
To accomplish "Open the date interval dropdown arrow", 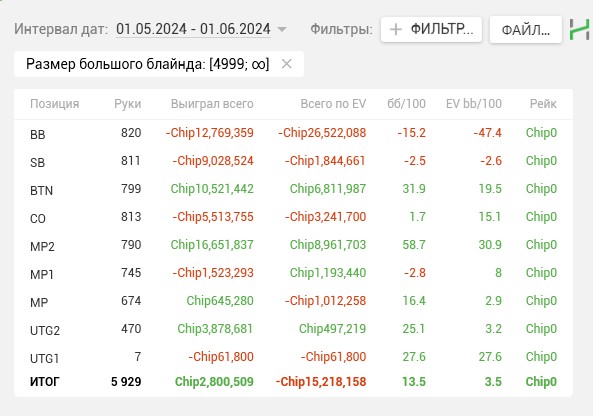I will point(282,29).
